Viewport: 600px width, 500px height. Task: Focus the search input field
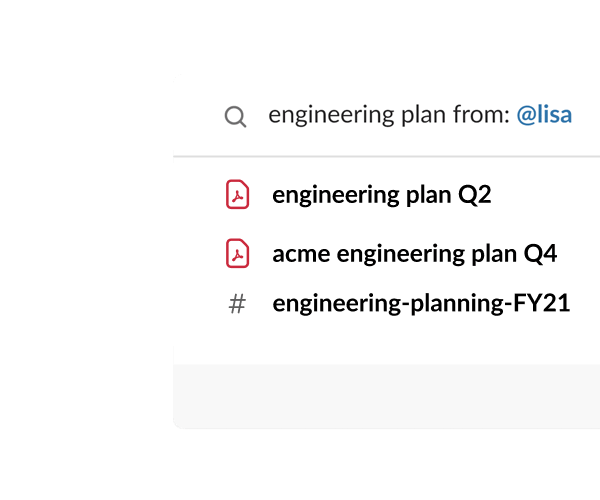pos(420,115)
